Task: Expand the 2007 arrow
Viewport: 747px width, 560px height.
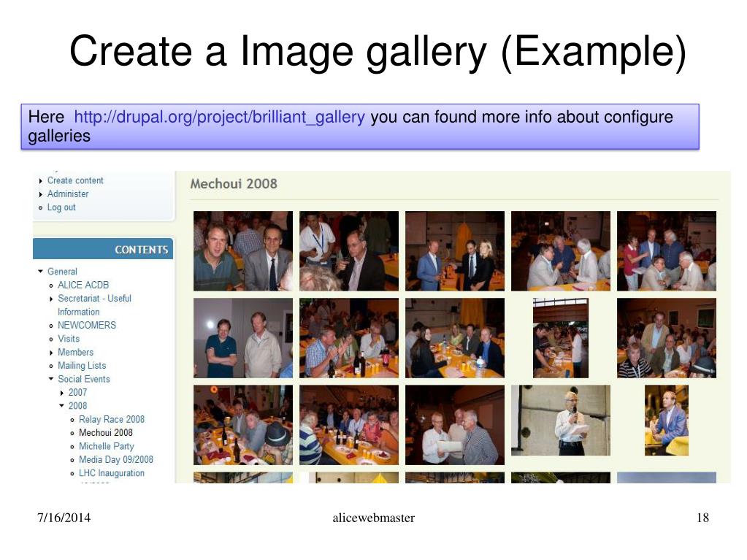Action: pyautogui.click(x=61, y=393)
